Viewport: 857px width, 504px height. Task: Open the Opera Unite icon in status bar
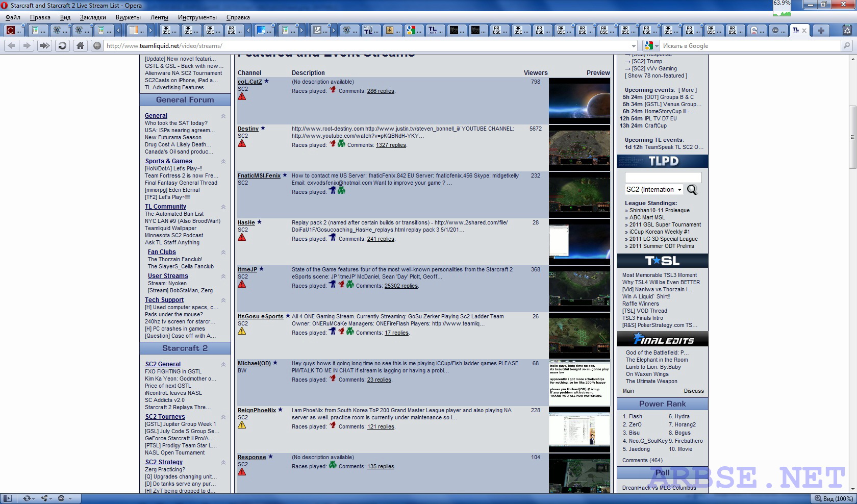44,498
